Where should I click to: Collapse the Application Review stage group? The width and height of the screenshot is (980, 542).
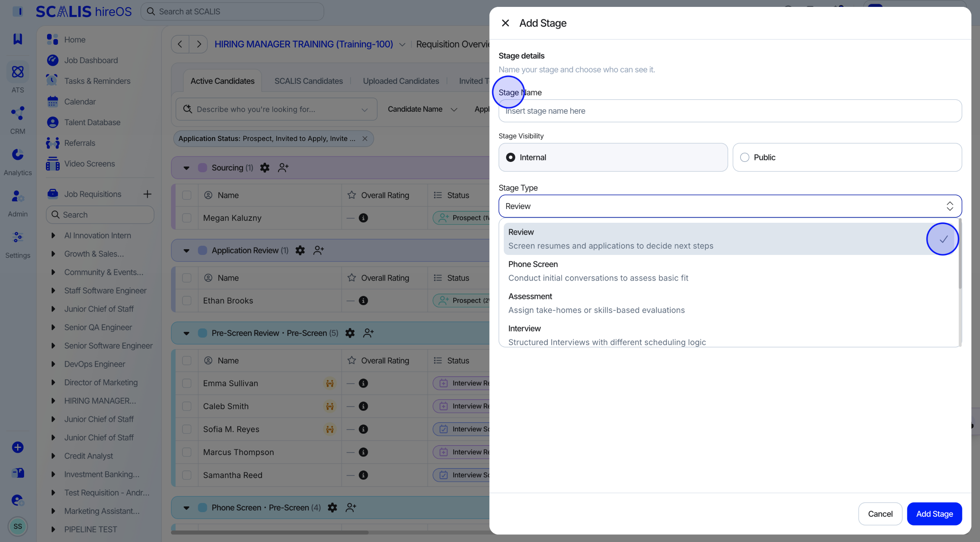pyautogui.click(x=186, y=250)
